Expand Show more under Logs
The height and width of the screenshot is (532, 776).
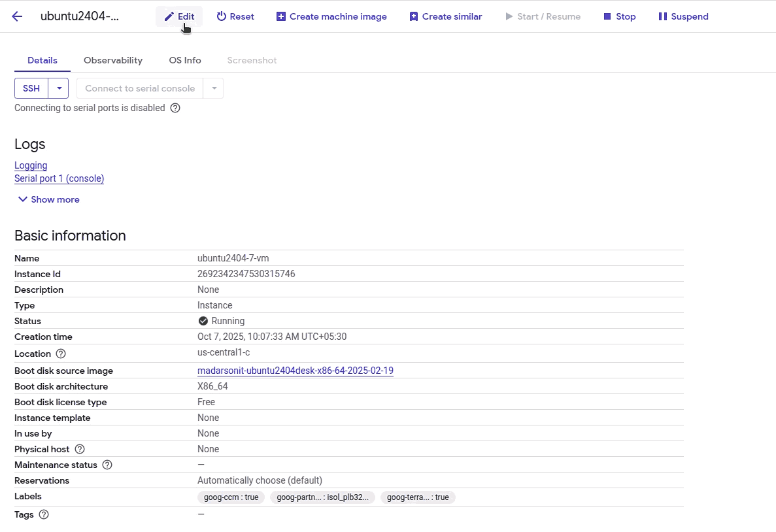click(49, 199)
